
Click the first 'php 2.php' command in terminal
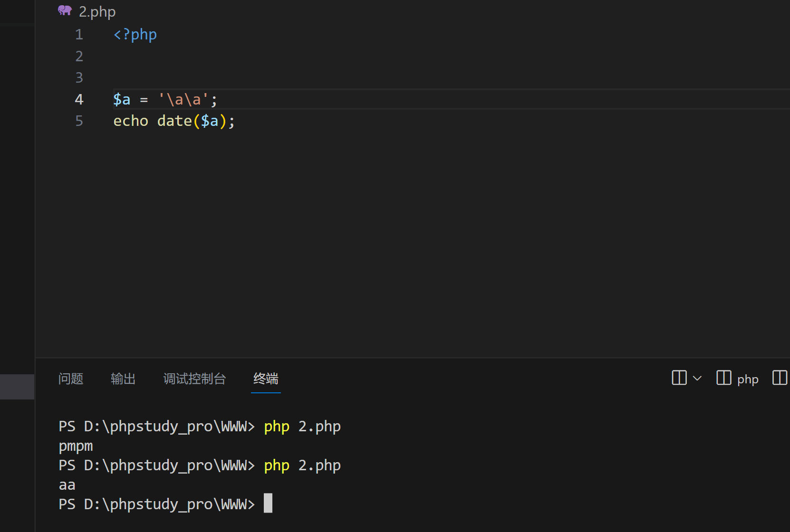coord(302,427)
